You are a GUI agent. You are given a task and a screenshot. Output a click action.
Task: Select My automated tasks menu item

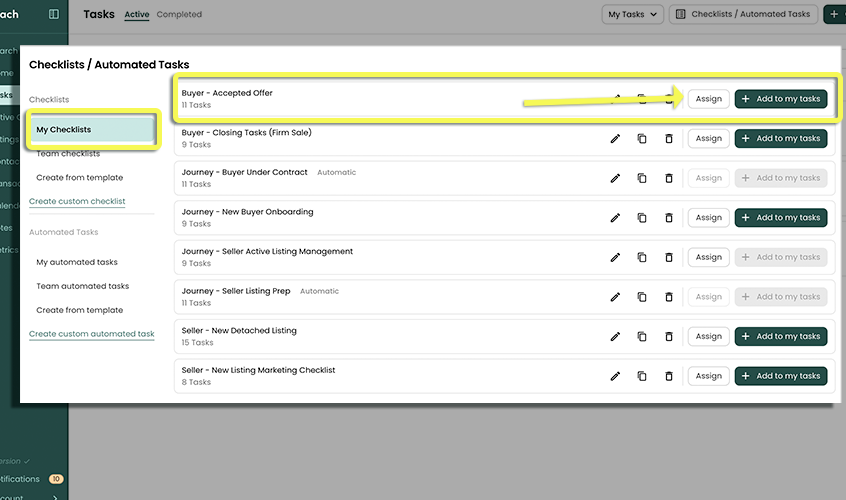(x=77, y=262)
